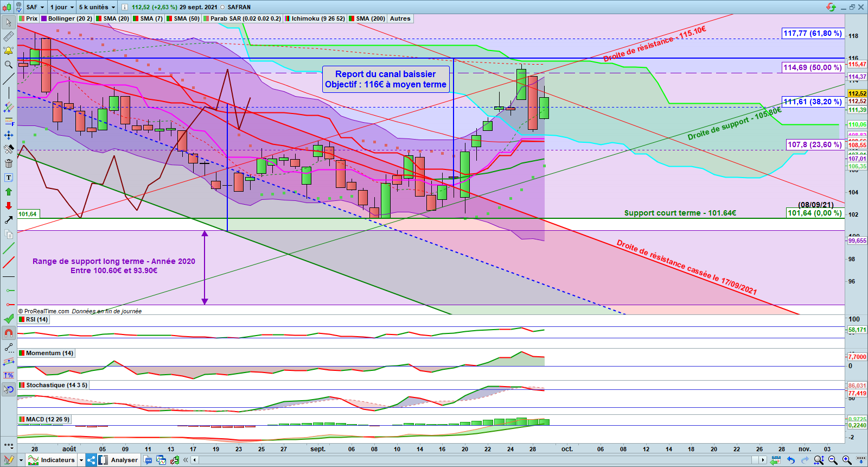Click the SAFRAN radio indicator

click(x=222, y=7)
